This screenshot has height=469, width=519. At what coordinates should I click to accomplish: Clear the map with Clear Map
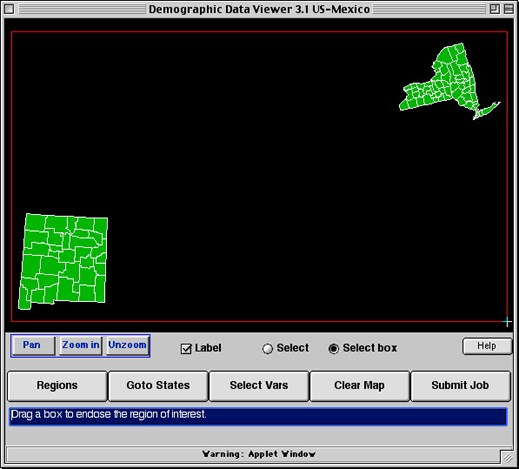click(360, 386)
